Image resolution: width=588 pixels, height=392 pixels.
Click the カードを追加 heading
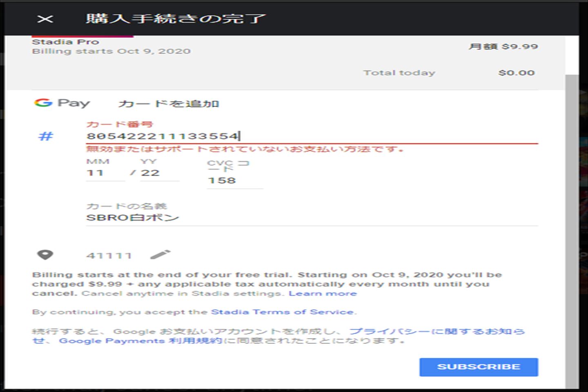point(169,104)
